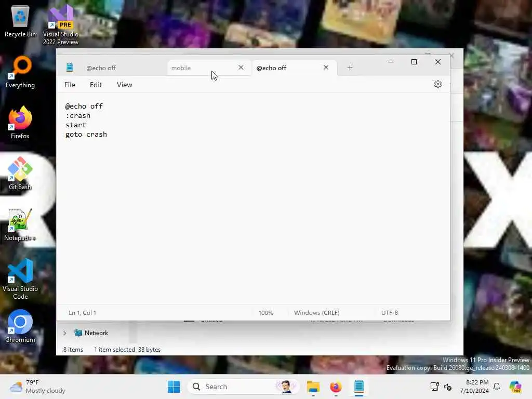Open Firefox from the taskbar
This screenshot has height=399, width=532.
336,387
